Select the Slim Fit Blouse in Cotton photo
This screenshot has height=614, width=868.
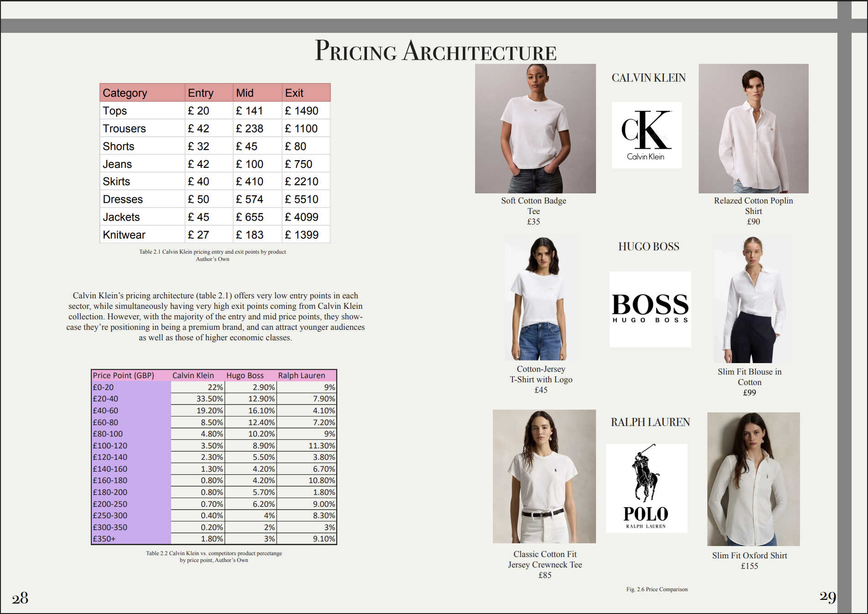pos(753,299)
